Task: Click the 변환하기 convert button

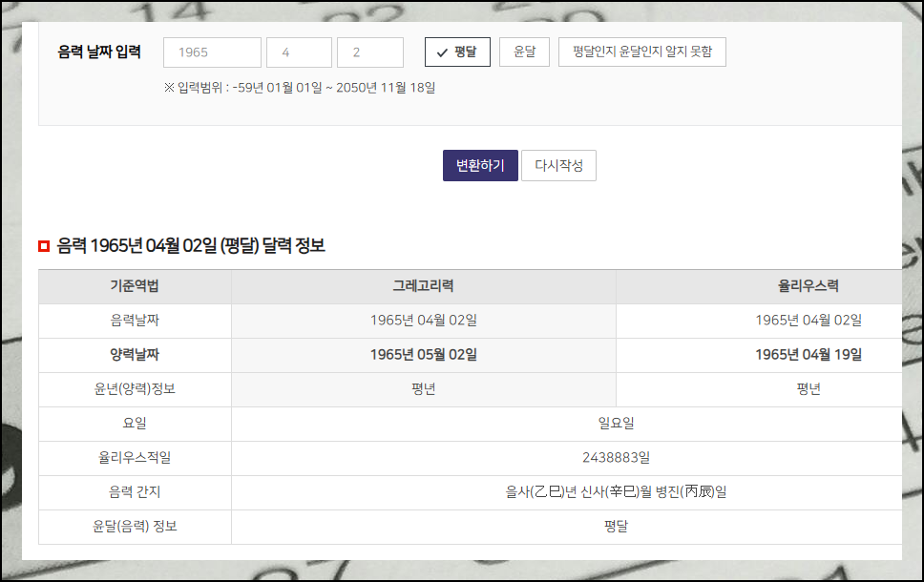Action: (480, 165)
